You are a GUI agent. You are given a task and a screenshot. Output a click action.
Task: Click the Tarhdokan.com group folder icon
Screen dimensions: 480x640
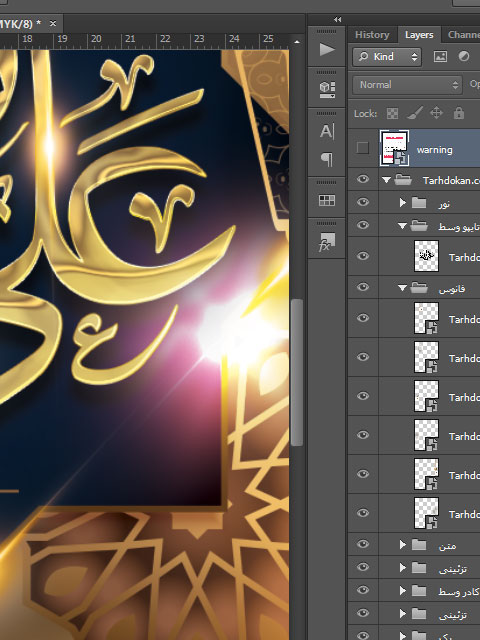point(403,180)
